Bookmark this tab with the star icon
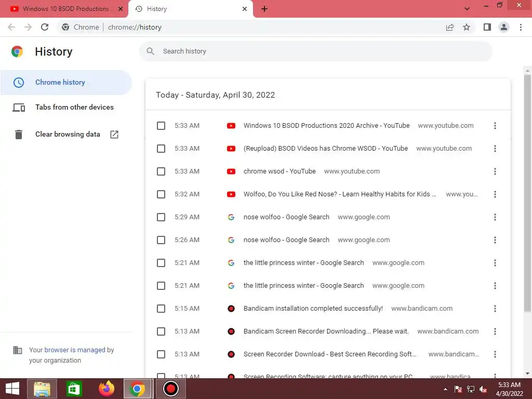Image resolution: width=532 pixels, height=399 pixels. 467,27
